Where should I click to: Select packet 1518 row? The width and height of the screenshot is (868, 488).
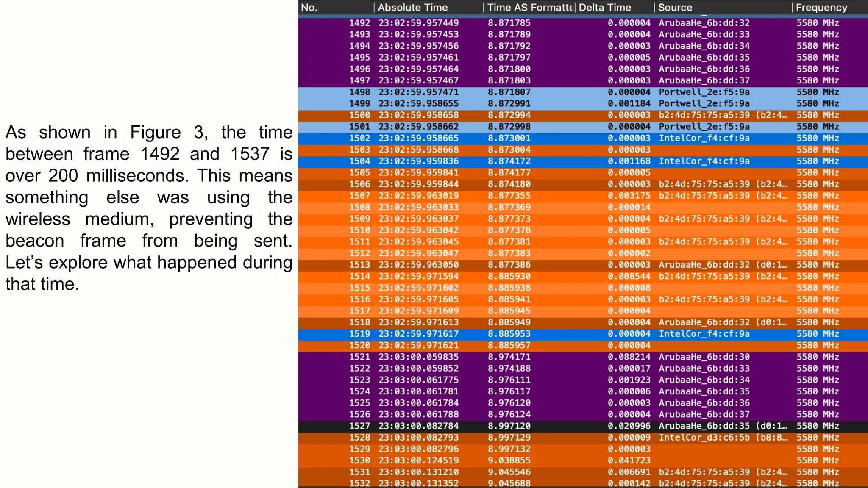pyautogui.click(x=583, y=322)
